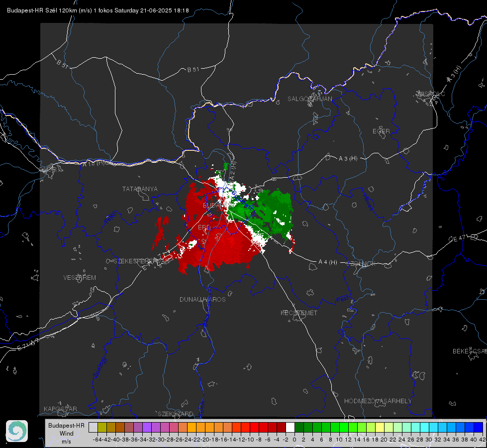
Task: Click the Budapest-HR Wind m/s legend title
Action: (x=67, y=433)
